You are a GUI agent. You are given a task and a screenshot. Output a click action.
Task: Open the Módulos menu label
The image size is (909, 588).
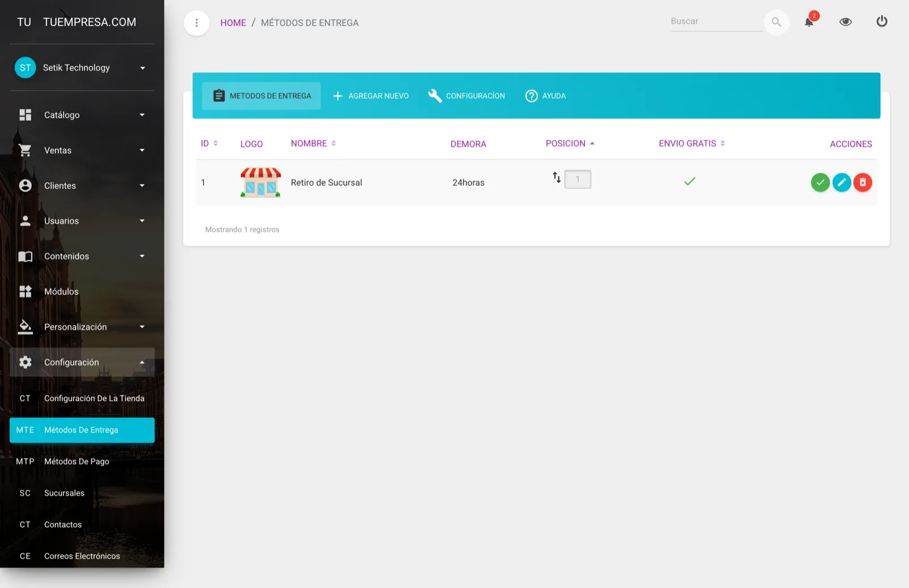tap(61, 291)
